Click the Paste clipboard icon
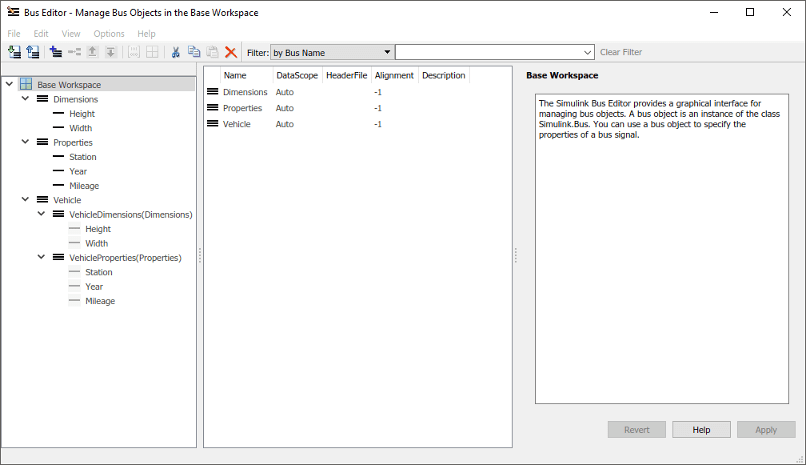Image resolution: width=806 pixels, height=465 pixels. click(x=212, y=52)
